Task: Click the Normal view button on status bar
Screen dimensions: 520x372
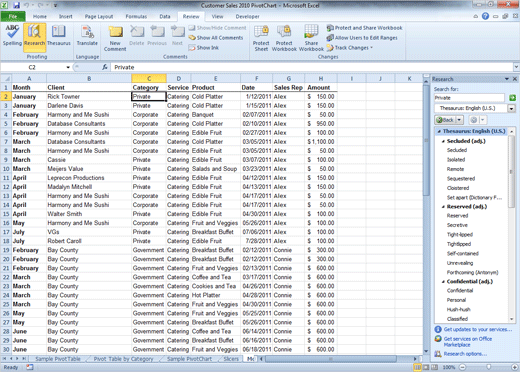Action: [x=417, y=367]
